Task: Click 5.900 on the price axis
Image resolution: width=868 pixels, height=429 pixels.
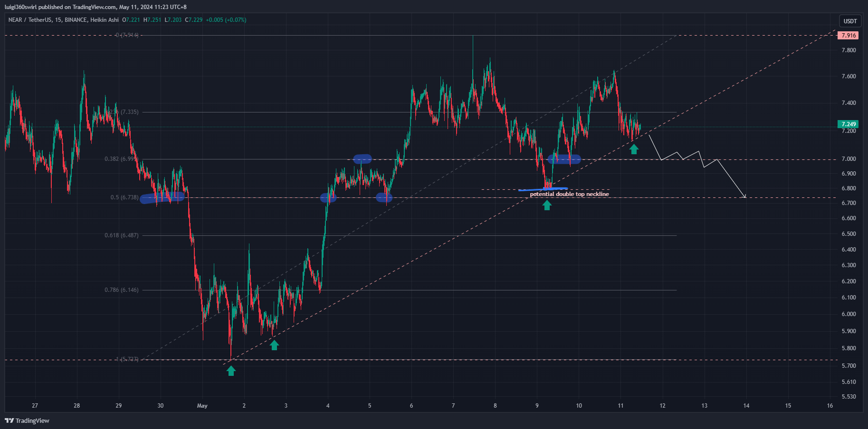Action: (x=849, y=331)
